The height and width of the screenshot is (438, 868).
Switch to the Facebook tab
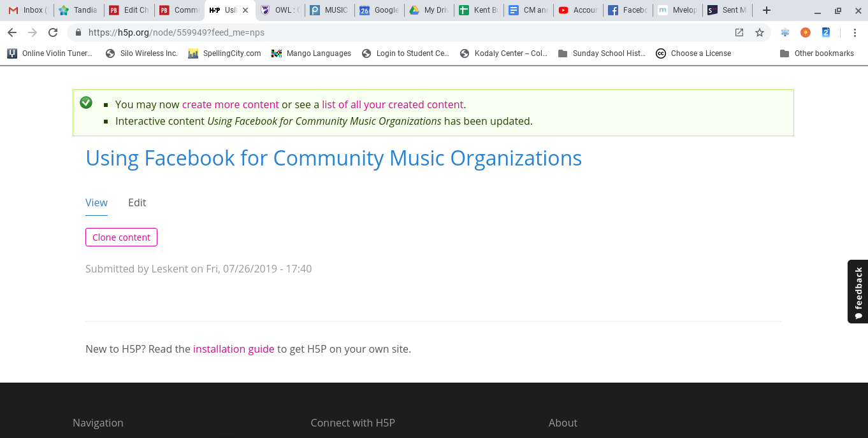628,10
